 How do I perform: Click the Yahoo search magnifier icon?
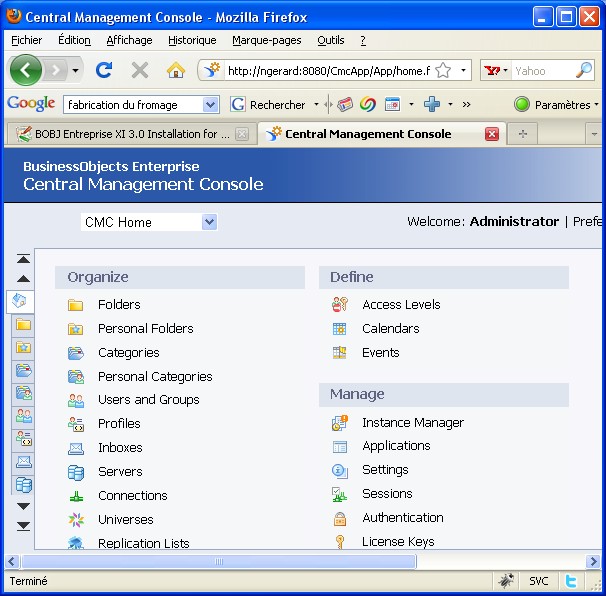[584, 70]
